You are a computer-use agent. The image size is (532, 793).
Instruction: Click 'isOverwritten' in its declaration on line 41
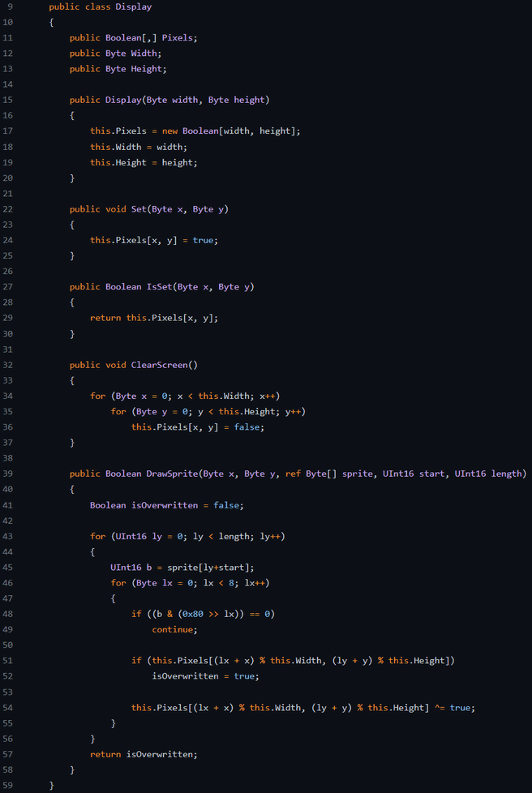165,505
